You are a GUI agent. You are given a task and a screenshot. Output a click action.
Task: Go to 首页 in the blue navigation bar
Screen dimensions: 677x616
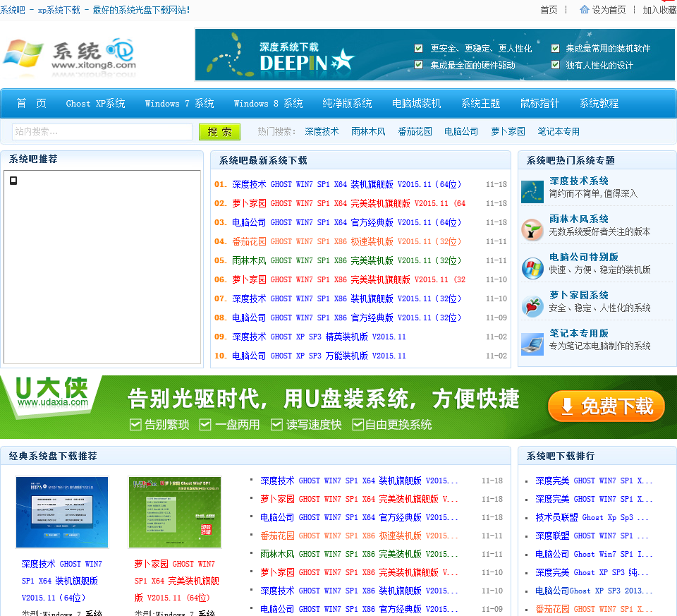(x=31, y=104)
